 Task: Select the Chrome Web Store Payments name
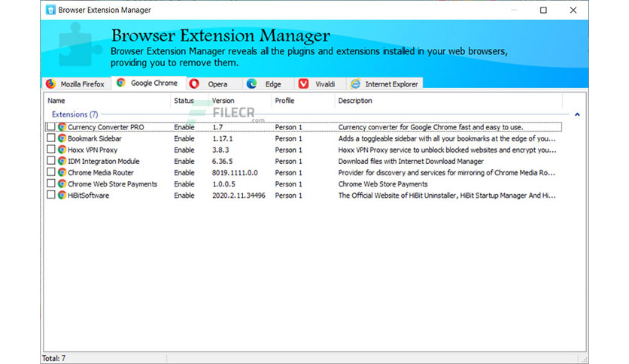[x=113, y=184]
